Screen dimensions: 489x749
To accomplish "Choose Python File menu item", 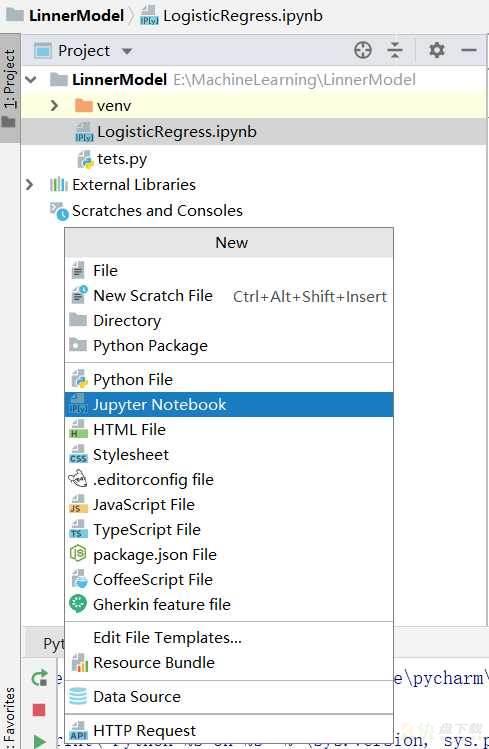I will [x=229, y=380].
